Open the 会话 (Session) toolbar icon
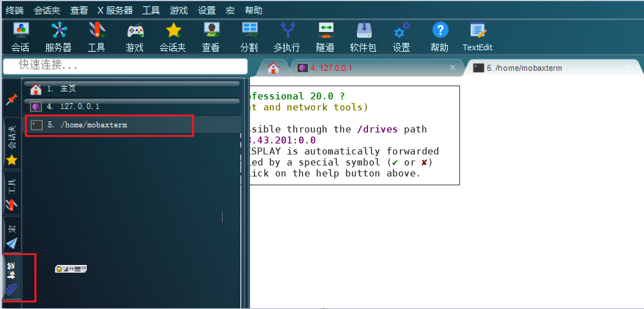Screen dimensions: 644x309 (21, 37)
